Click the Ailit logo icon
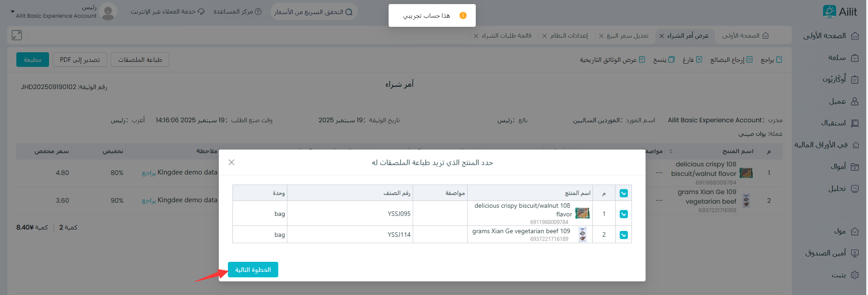This screenshot has width=868, height=295. [829, 12]
